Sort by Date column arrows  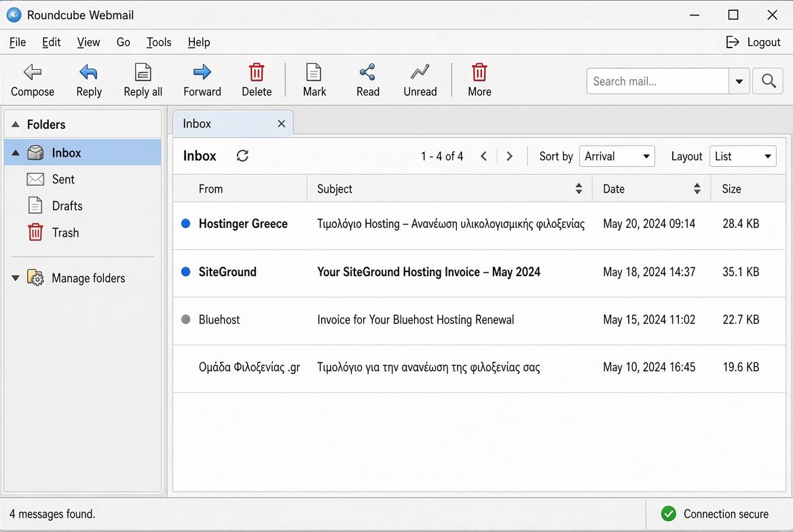coord(697,189)
